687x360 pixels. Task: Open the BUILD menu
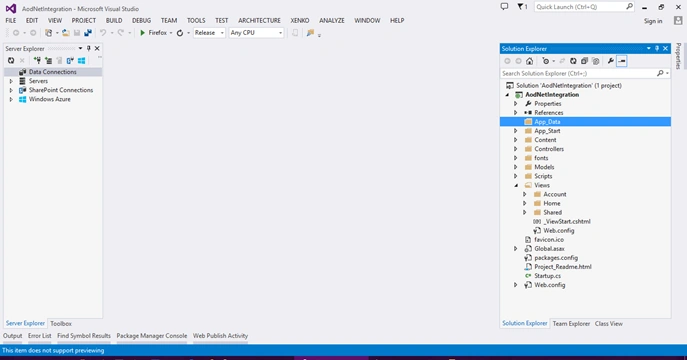(114, 21)
